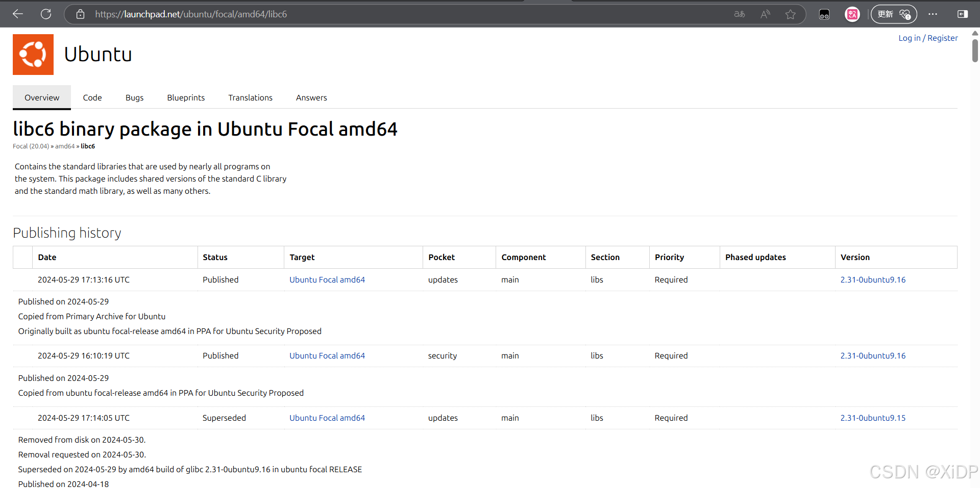Open Focal (20.04) breadcrumb link

(x=31, y=146)
